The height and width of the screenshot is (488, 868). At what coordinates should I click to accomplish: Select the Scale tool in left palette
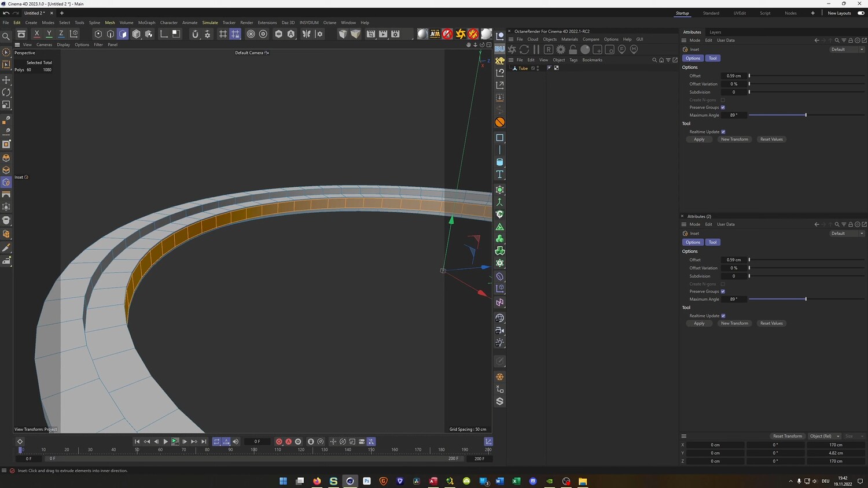coord(6,105)
